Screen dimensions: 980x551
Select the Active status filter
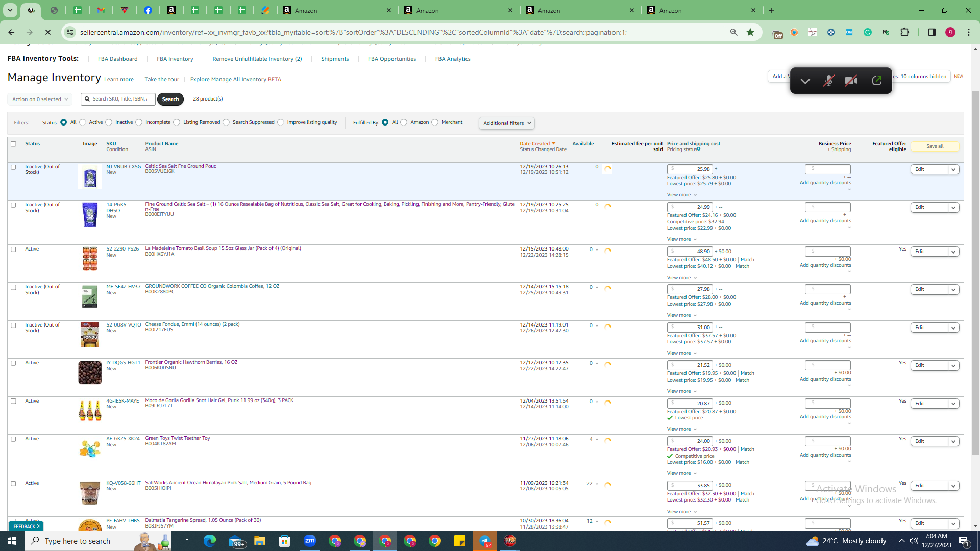click(83, 122)
